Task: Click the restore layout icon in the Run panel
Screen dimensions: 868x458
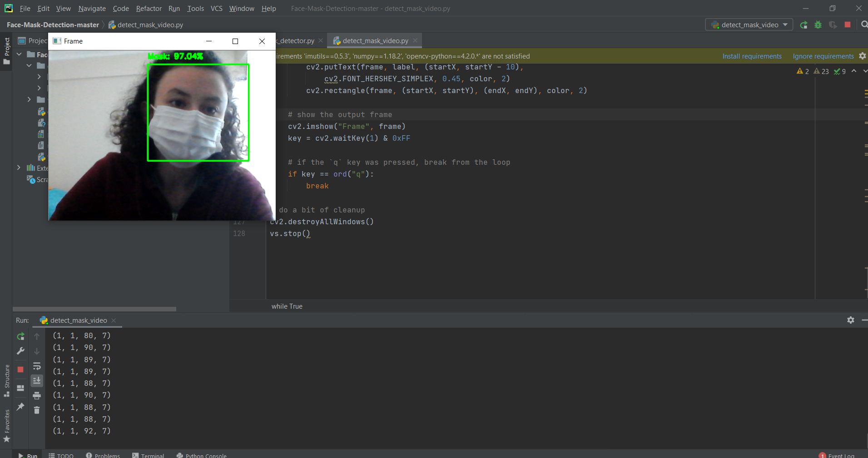Action: pos(20,388)
